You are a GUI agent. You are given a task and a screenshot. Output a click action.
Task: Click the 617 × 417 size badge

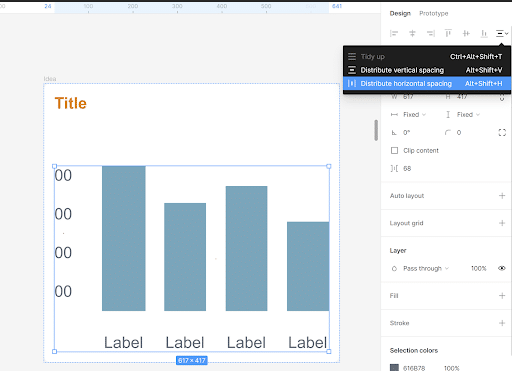[x=192, y=360]
